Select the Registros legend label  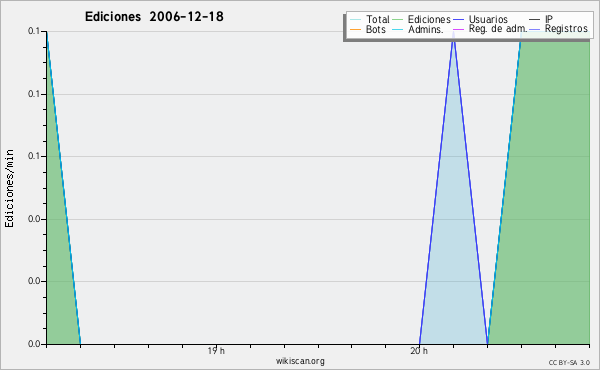566,29
